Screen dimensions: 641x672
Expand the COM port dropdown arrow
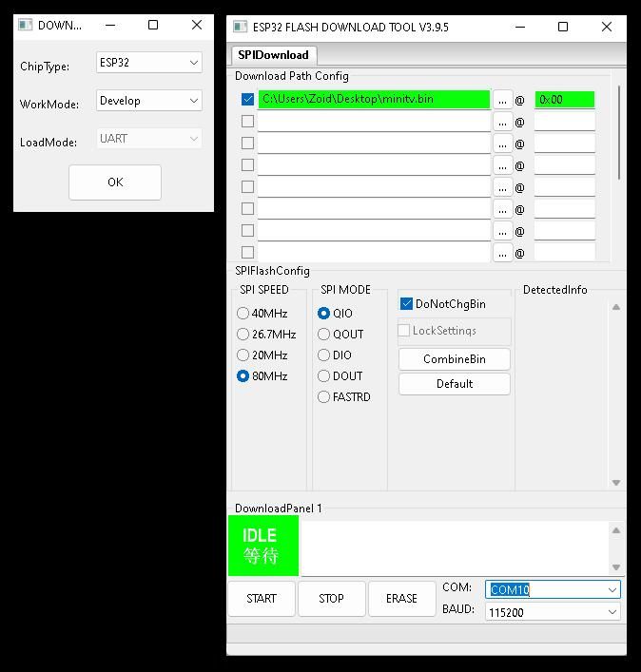tap(612, 590)
